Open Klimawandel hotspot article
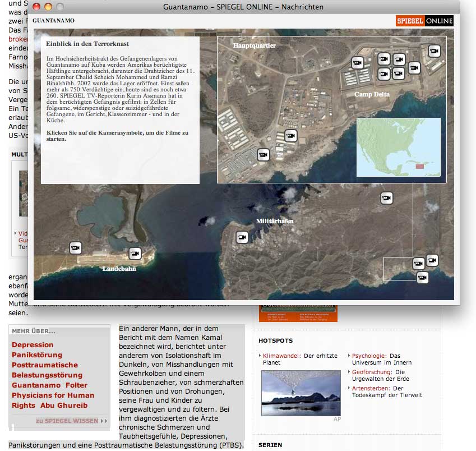Viewport: 476px width, 451px height. pos(283,356)
